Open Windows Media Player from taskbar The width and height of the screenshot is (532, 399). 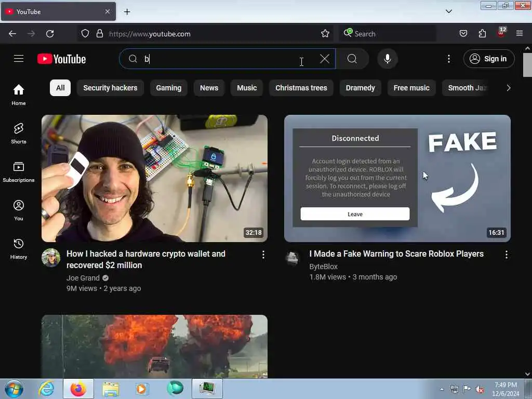pos(142,389)
